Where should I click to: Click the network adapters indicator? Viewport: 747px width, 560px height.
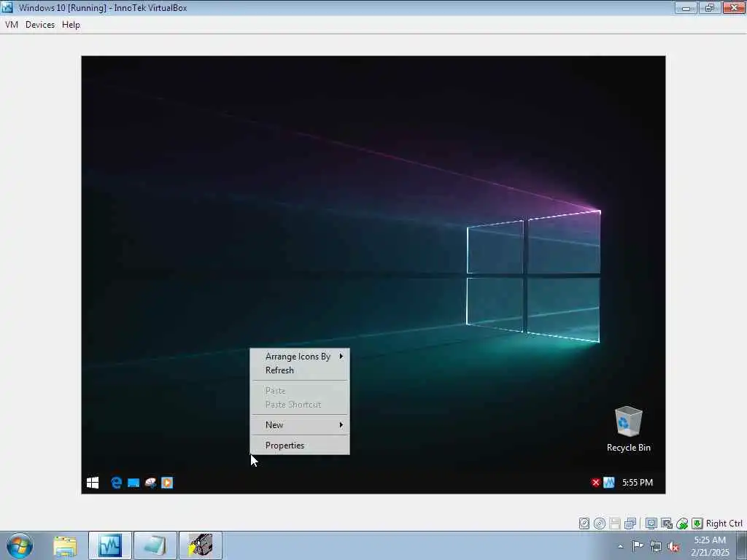tap(630, 524)
